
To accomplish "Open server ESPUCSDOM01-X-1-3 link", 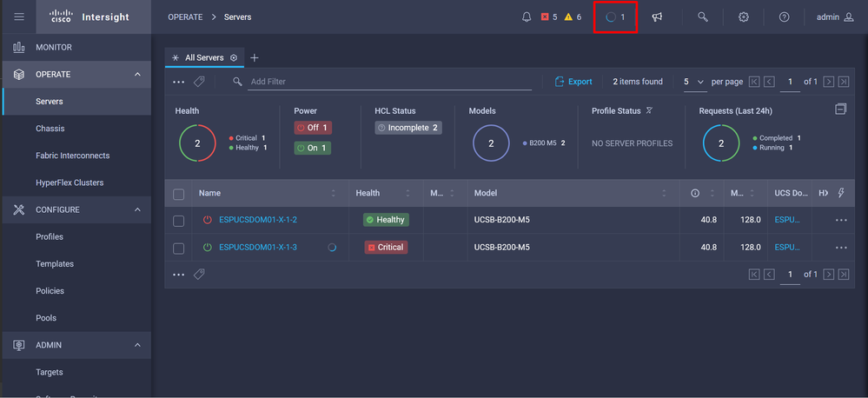I will (x=258, y=248).
